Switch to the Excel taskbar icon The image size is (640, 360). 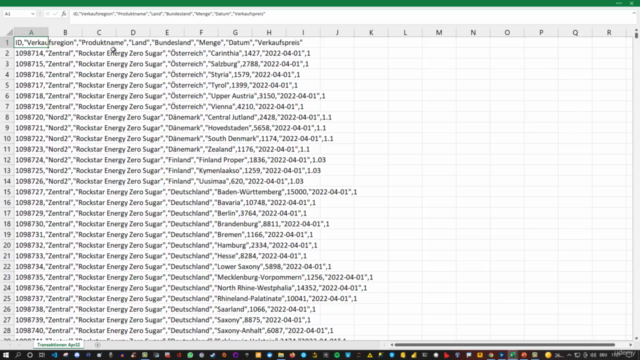pyautogui.click(x=513, y=355)
